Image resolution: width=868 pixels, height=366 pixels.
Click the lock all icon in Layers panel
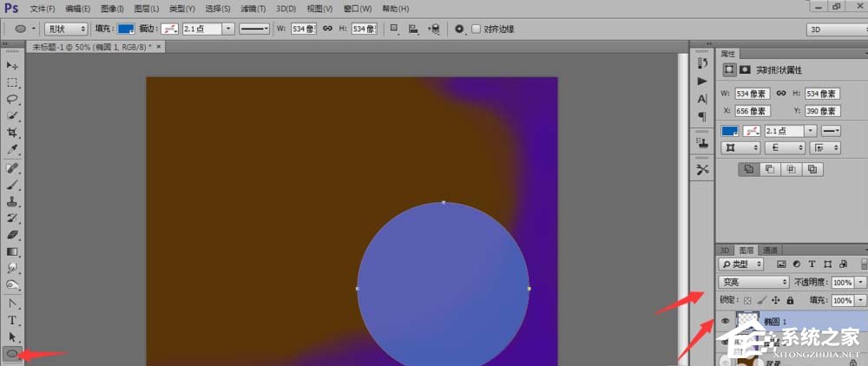click(x=792, y=300)
